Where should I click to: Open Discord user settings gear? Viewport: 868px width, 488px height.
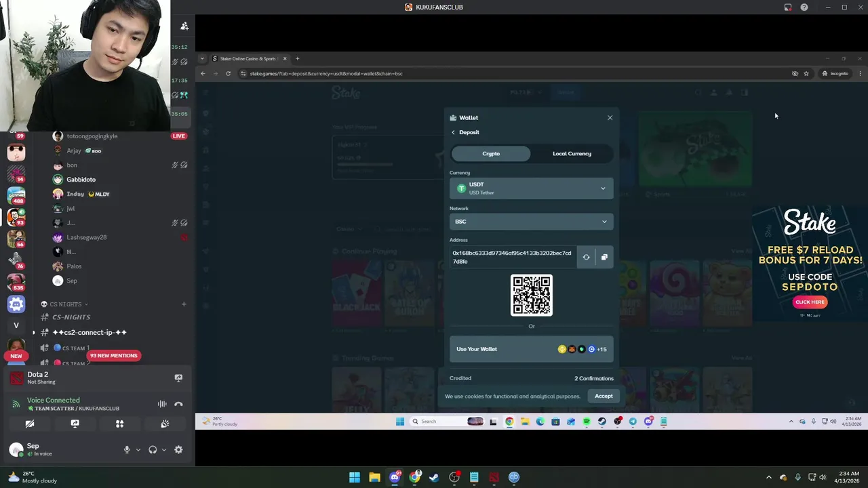[178, 450]
